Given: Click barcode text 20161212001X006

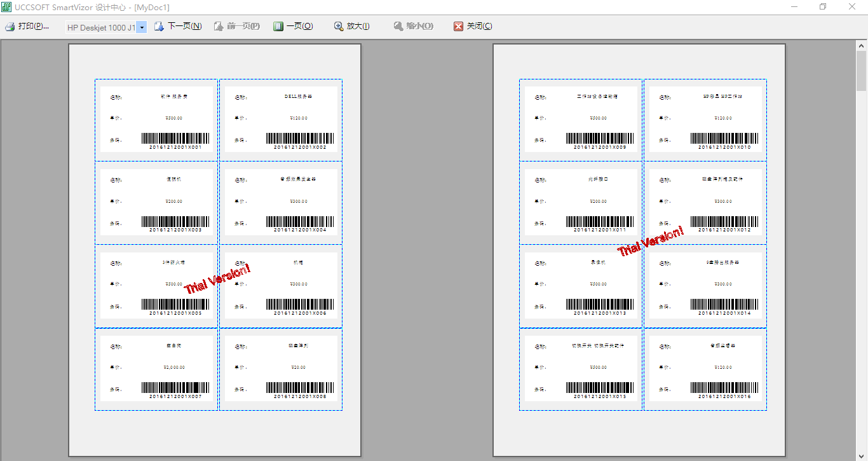Looking at the screenshot, I should (x=300, y=313).
